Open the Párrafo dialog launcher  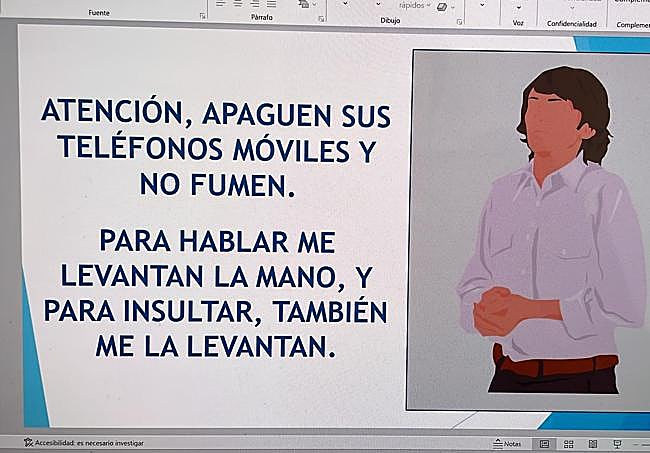(321, 19)
